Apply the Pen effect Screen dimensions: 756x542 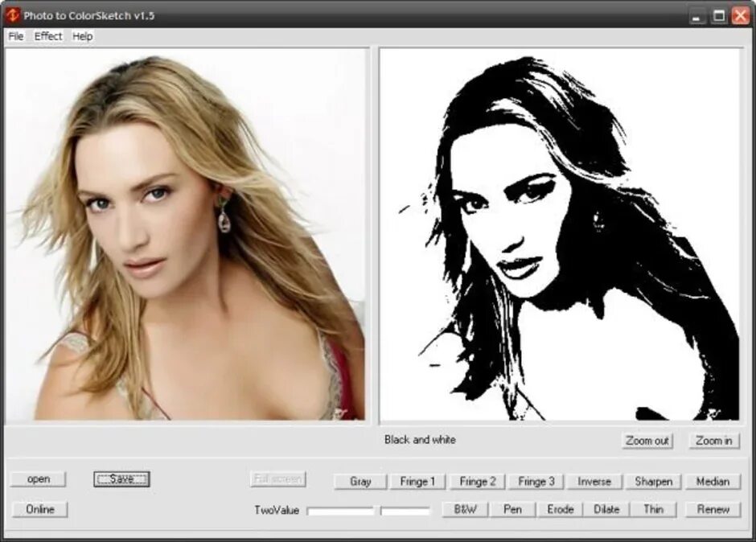pyautogui.click(x=512, y=509)
